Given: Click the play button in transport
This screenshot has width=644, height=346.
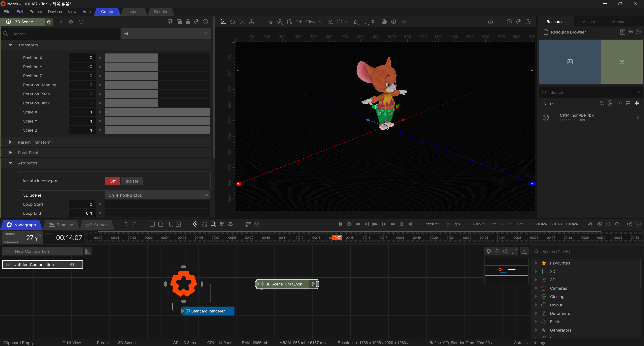Looking at the screenshot, I should 375,224.
